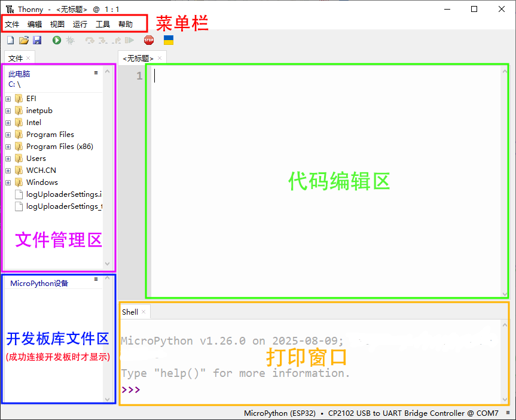Expand the Windows folder
Screen dimensions: 516x420
pyautogui.click(x=8, y=182)
